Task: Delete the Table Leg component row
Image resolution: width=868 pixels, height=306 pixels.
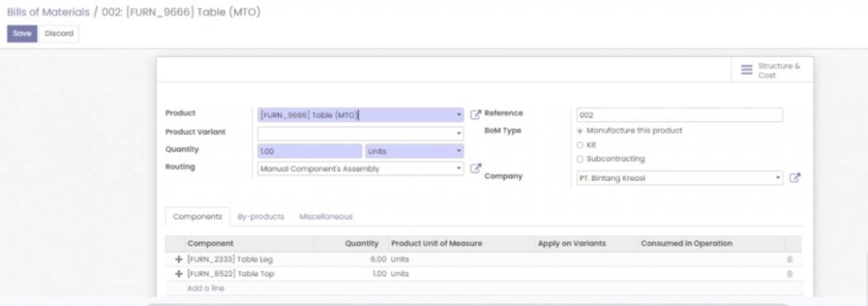Action: pos(790,259)
